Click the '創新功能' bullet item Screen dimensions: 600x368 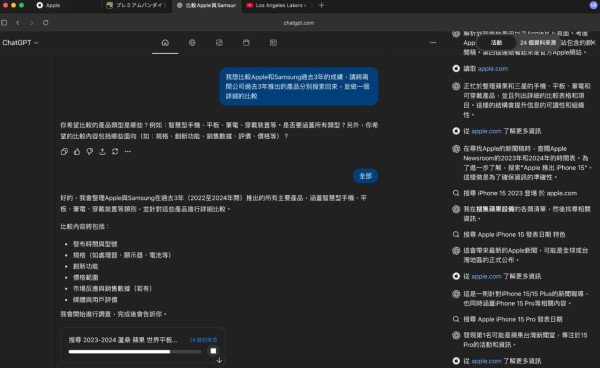(85, 266)
